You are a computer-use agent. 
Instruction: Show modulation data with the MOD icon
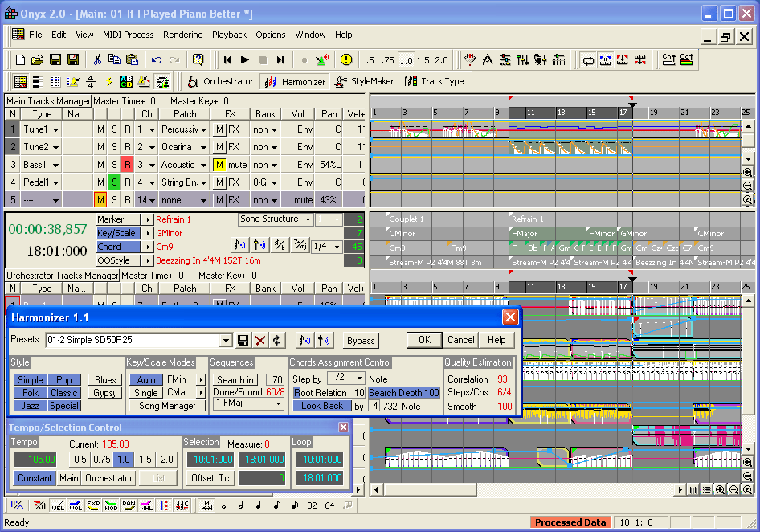tap(111, 505)
